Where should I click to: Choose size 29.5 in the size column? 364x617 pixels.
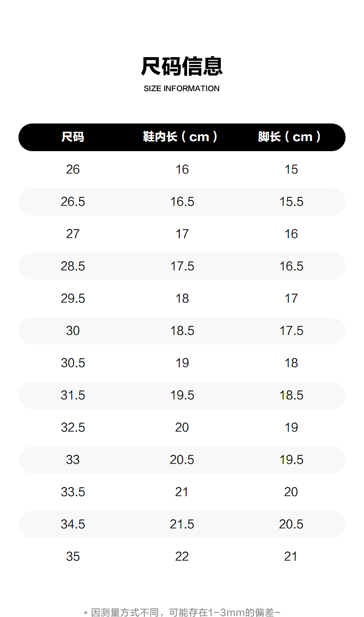(x=73, y=299)
